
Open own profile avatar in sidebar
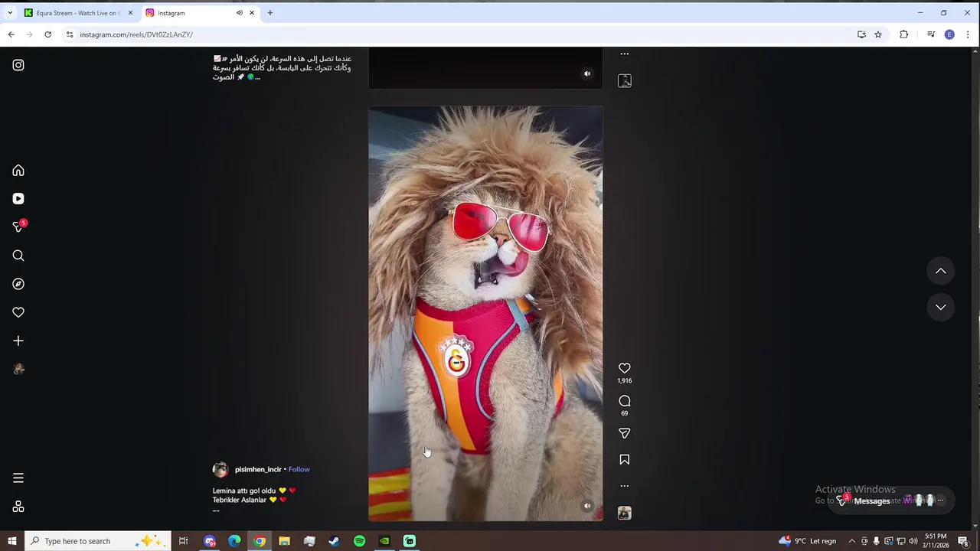pyautogui.click(x=18, y=369)
